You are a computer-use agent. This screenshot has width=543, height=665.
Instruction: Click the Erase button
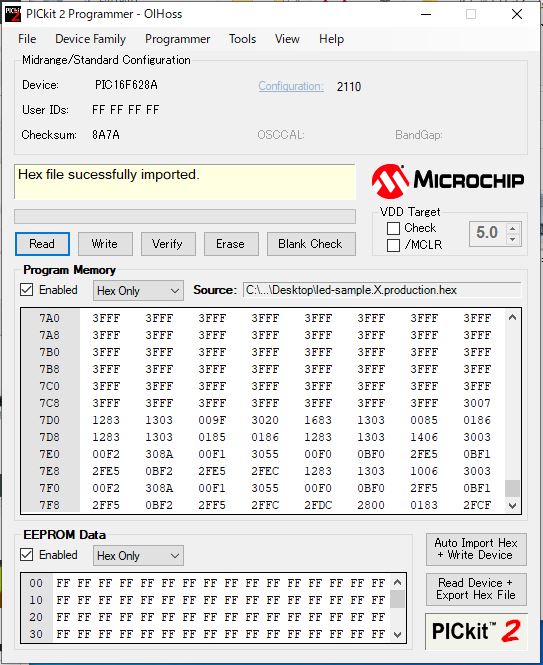[x=231, y=244]
